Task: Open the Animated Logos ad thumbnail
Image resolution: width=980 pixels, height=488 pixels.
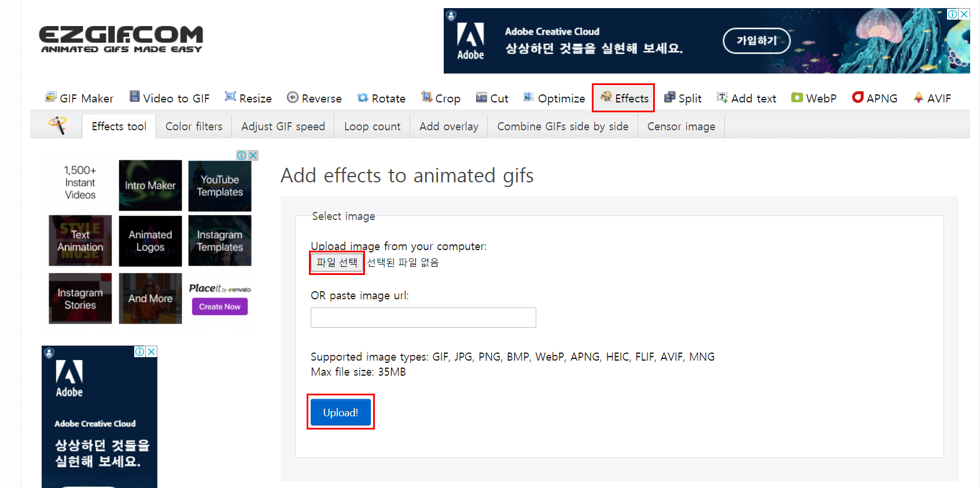Action: point(150,240)
